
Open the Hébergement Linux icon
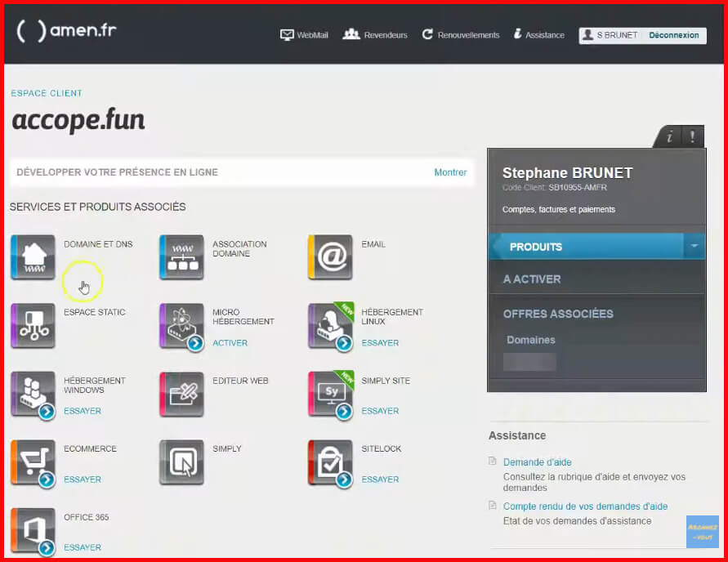pyautogui.click(x=330, y=325)
